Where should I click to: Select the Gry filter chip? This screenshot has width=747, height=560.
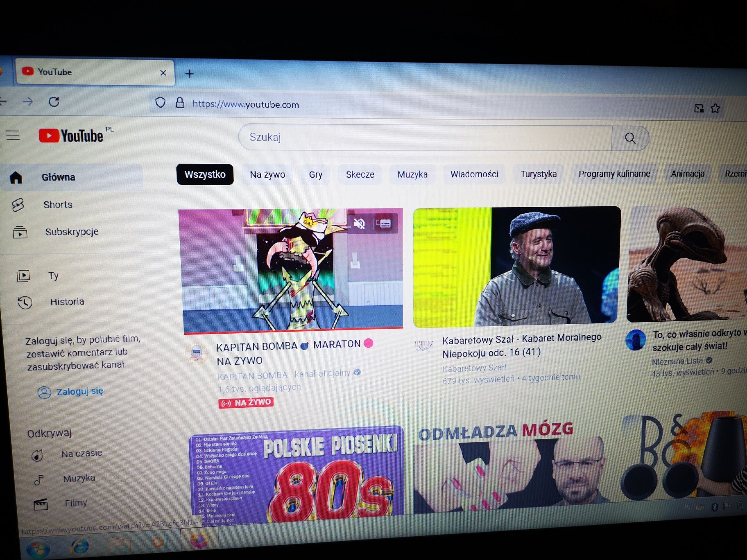click(315, 175)
